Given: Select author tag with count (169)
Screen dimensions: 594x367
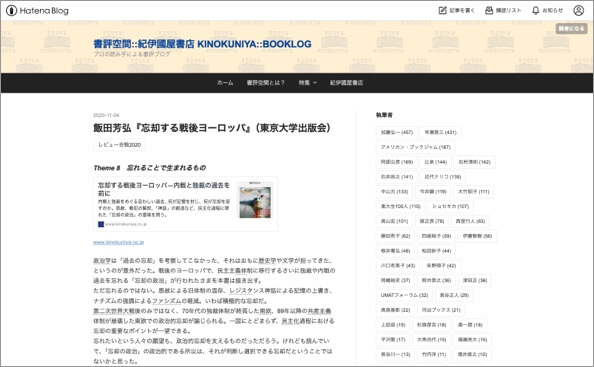Looking at the screenshot, I should (397, 162).
